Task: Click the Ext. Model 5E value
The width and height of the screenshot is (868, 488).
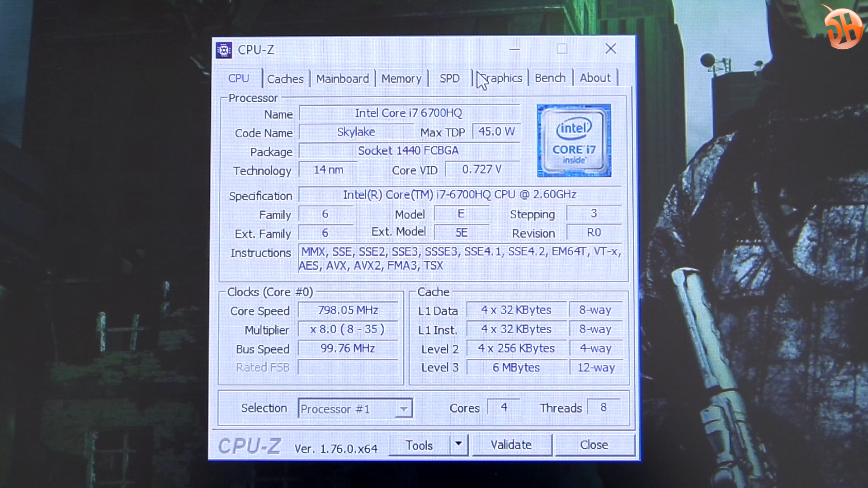Action: pyautogui.click(x=462, y=232)
